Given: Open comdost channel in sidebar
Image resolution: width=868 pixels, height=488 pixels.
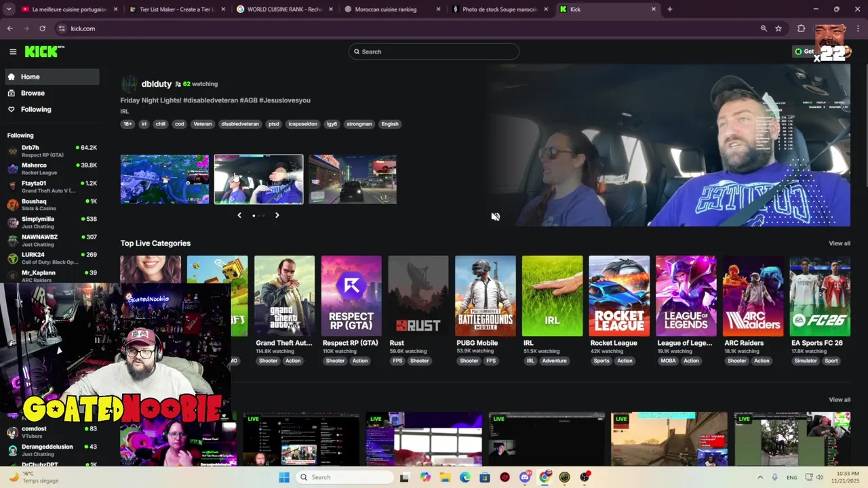Looking at the screenshot, I should tap(52, 432).
